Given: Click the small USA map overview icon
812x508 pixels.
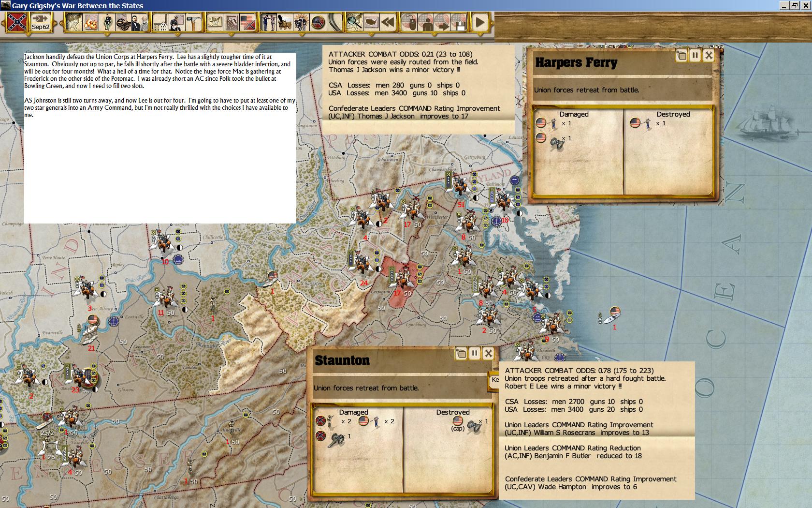Looking at the screenshot, I should 371,22.
